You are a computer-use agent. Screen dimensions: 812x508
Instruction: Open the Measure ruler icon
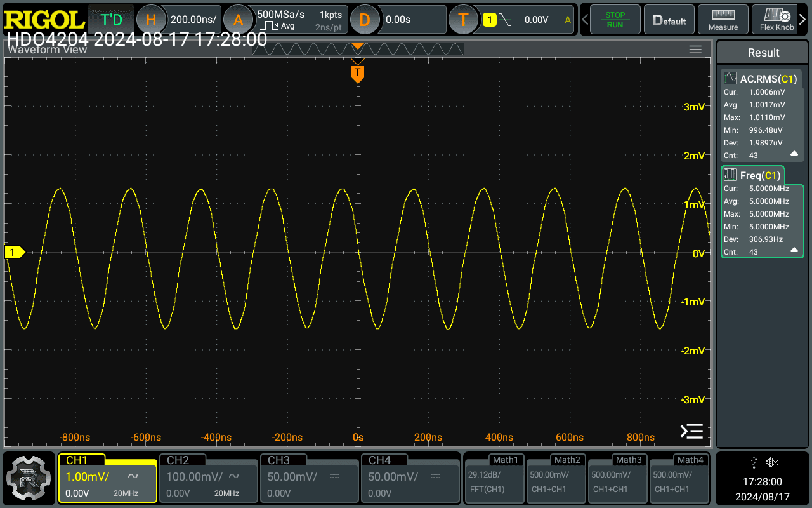pyautogui.click(x=723, y=20)
